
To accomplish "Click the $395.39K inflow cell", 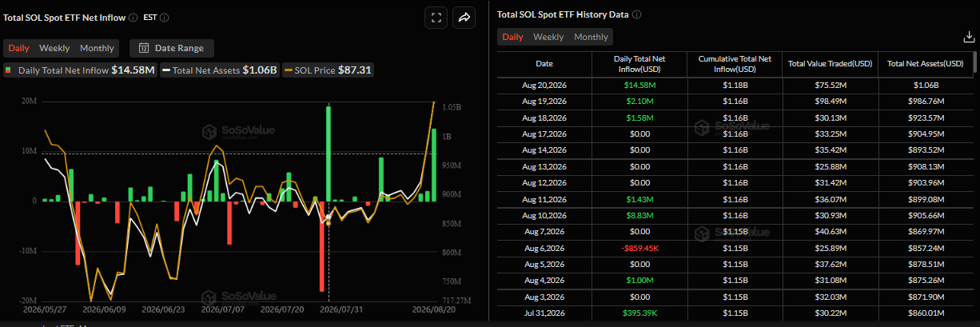I will tap(638, 313).
